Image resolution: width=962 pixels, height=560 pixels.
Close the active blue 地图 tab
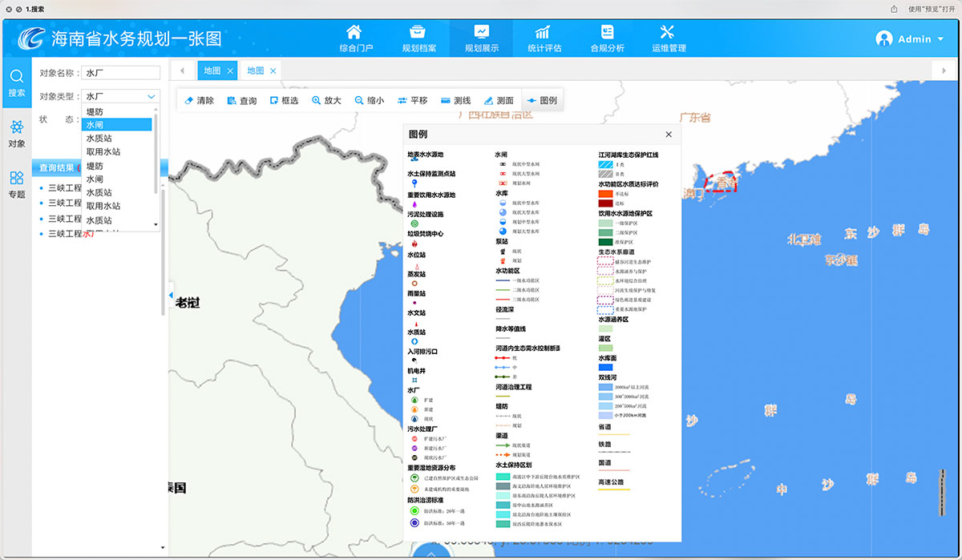click(230, 71)
